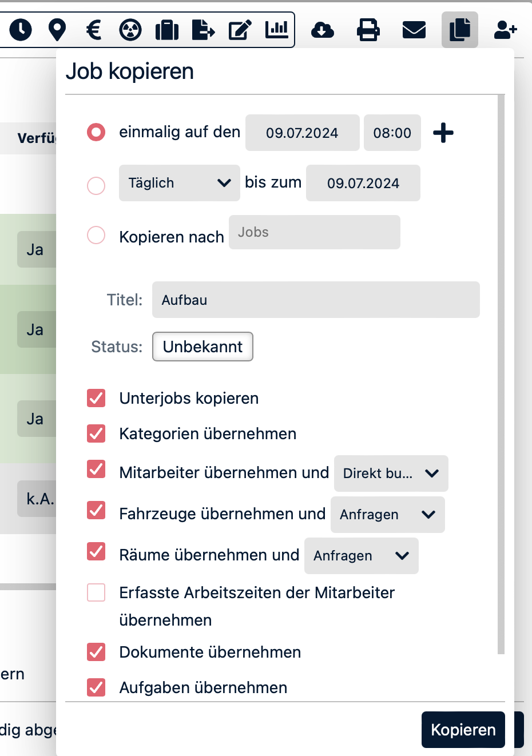Image resolution: width=532 pixels, height=756 pixels.
Task: Click the envelope email icon
Action: coord(414,30)
